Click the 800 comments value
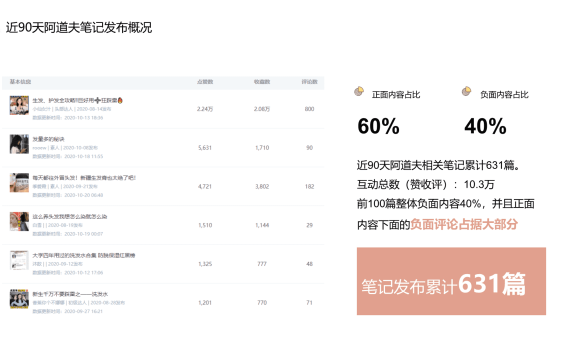This screenshot has width=570, height=360. 309,109
